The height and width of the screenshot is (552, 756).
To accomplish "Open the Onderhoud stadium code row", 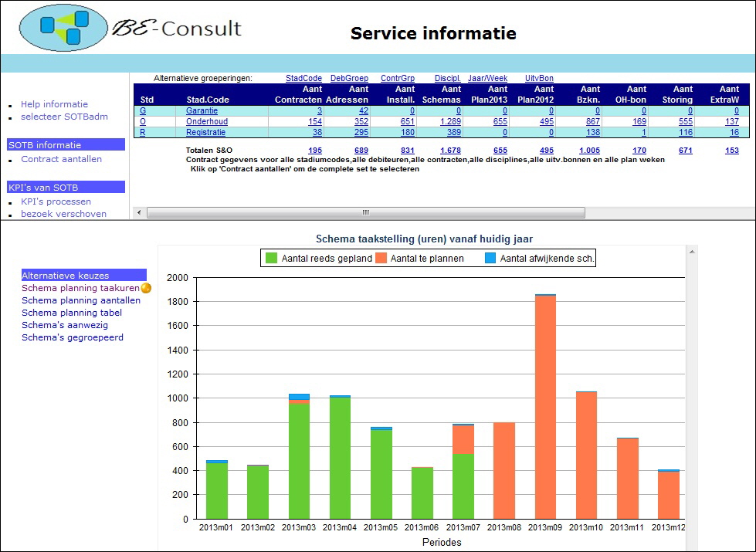I will pyautogui.click(x=207, y=122).
